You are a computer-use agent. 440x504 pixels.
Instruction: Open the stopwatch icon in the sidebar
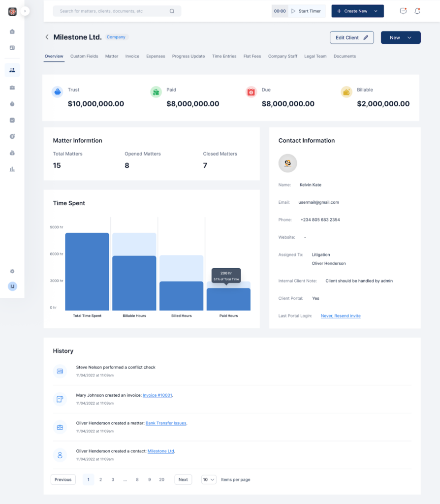pyautogui.click(x=12, y=104)
